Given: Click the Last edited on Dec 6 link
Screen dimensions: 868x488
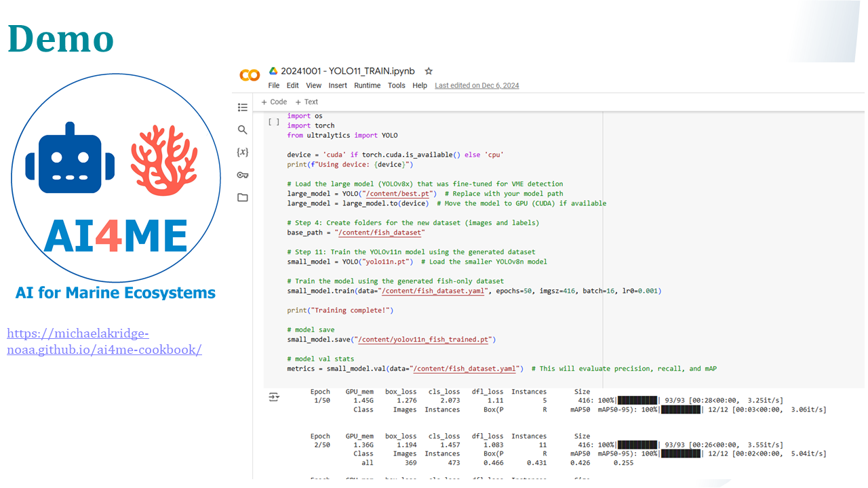Looking at the screenshot, I should click(x=477, y=85).
